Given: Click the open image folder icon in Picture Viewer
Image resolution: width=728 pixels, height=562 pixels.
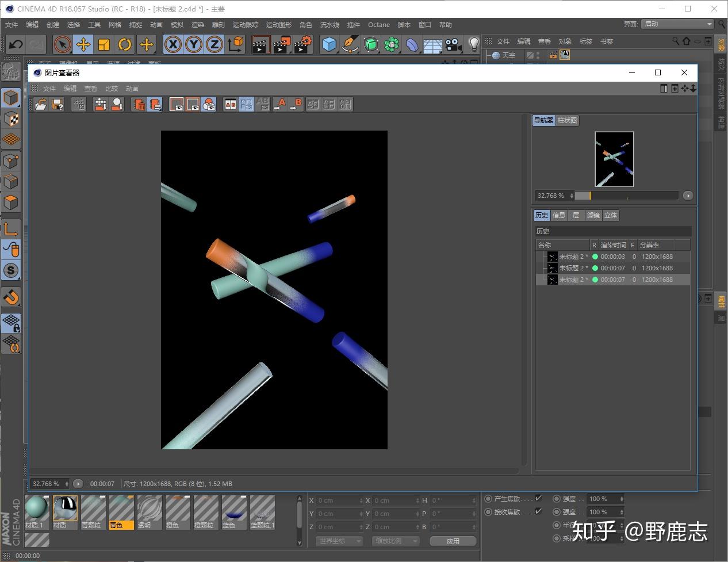Looking at the screenshot, I should [41, 104].
